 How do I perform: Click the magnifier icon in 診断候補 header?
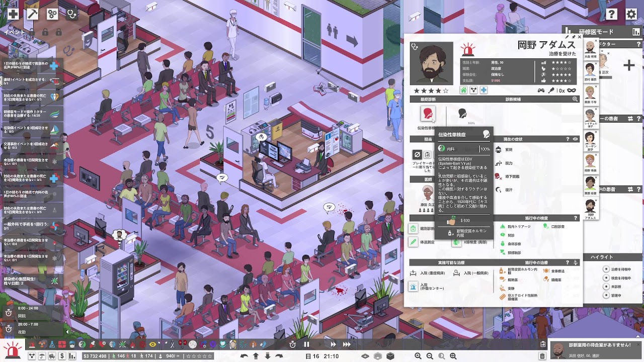point(575,100)
